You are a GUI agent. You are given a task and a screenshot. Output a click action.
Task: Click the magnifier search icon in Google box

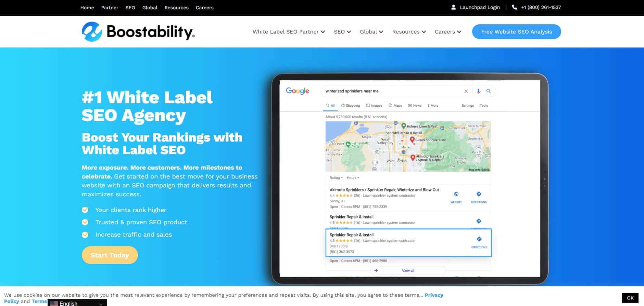[489, 91]
